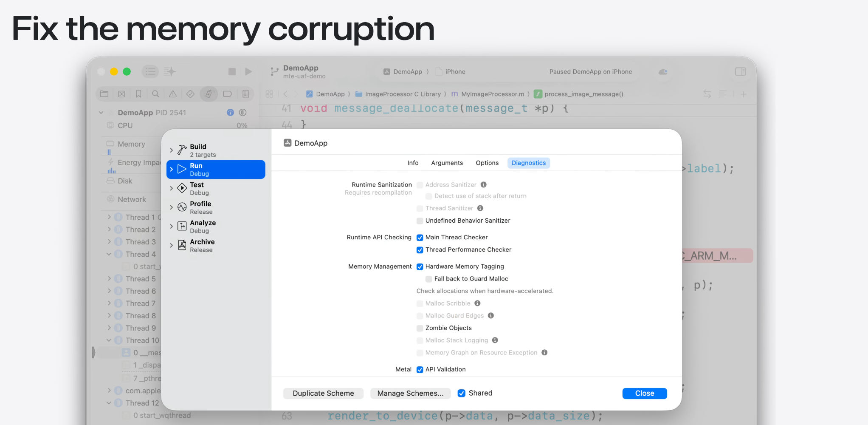This screenshot has width=868, height=425.
Task: Click Malloc Guard Edges info icon
Action: tap(491, 316)
